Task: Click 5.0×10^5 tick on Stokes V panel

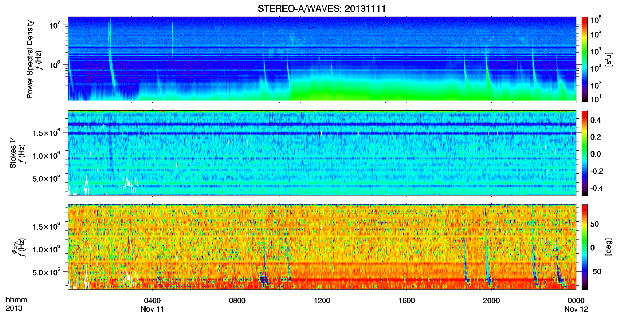Action: click(46, 179)
